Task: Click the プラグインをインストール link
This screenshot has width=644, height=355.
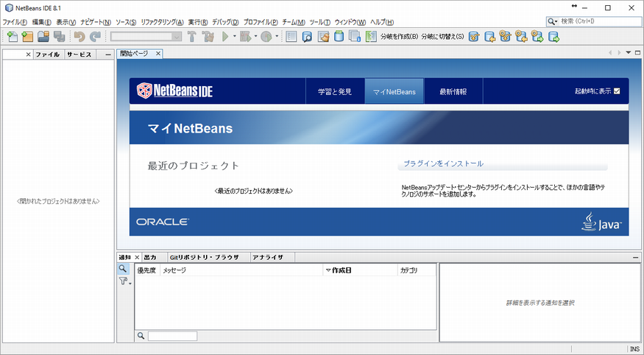Action: point(443,164)
